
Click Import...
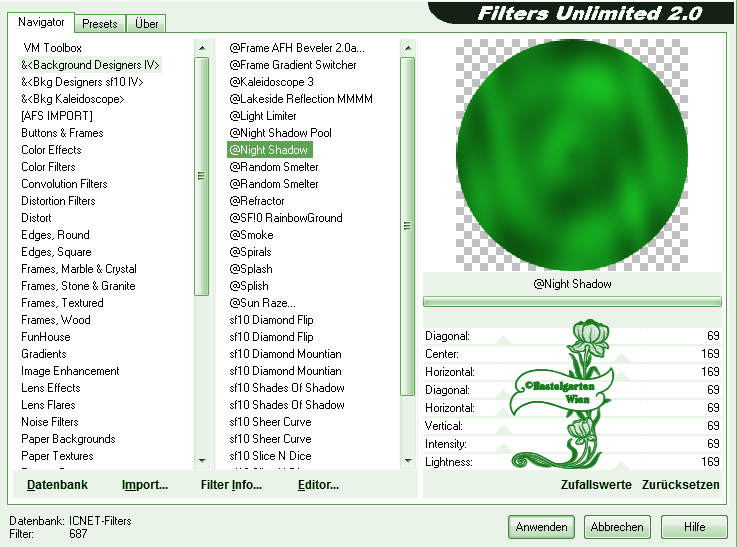coord(145,484)
